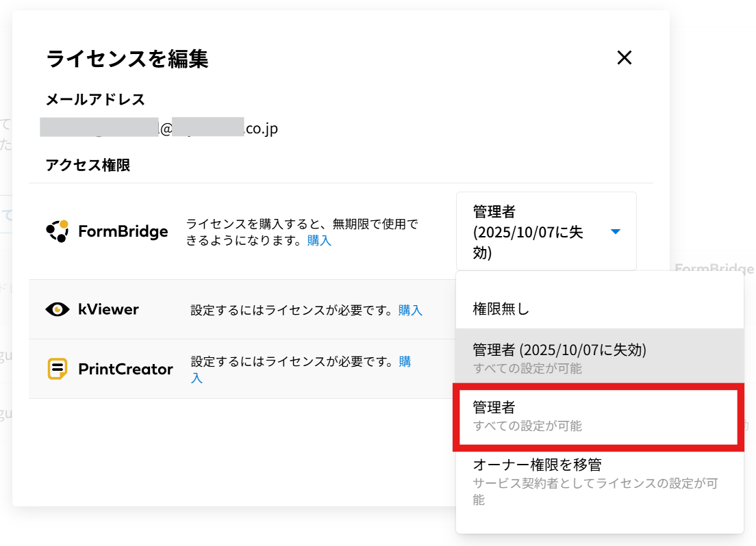Screen dimensions: 756x546
Task: Select the 管理者 option outlined in red
Action: pos(594,417)
